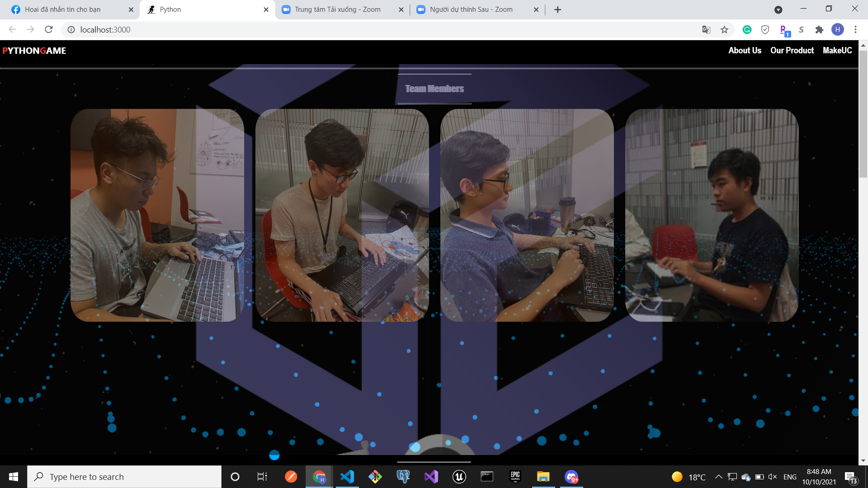
Task: Go to About Us section
Action: point(745,51)
